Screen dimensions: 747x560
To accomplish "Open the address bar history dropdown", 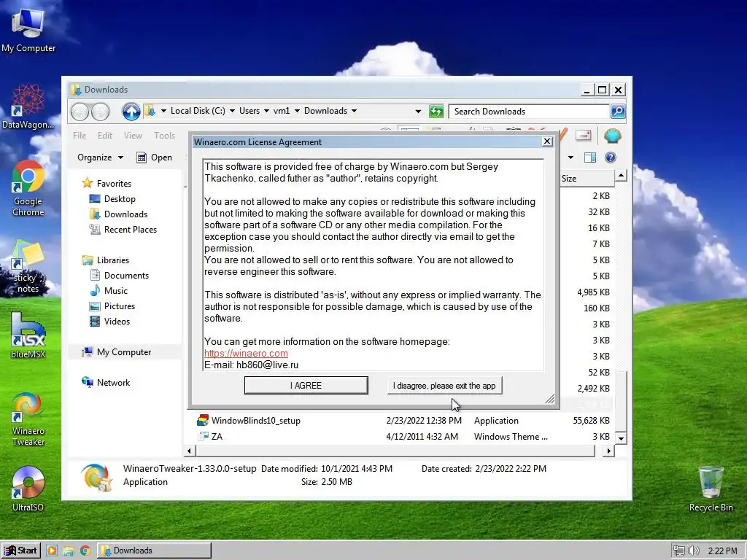I will (418, 112).
